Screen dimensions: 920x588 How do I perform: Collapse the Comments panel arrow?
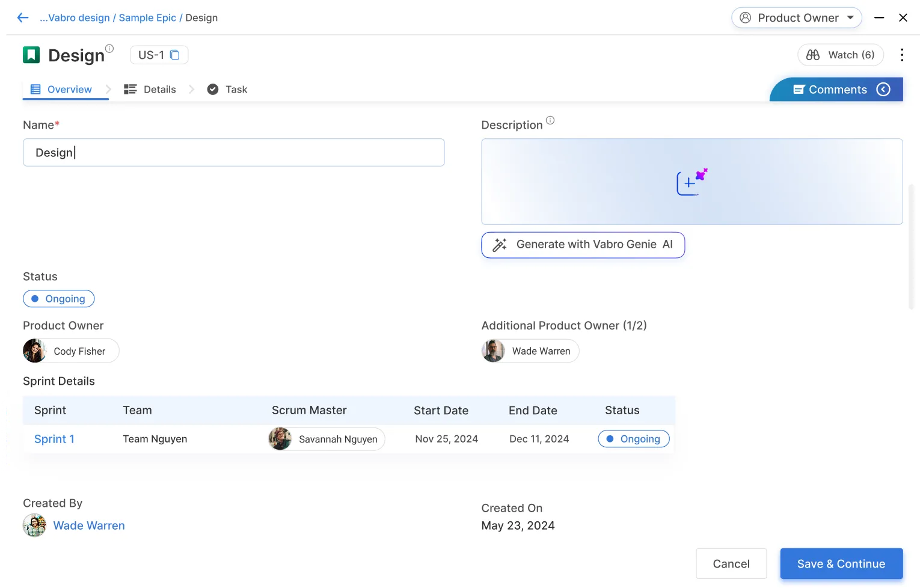pyautogui.click(x=883, y=90)
